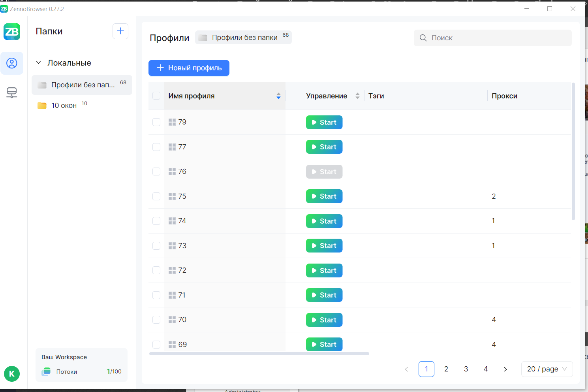
Task: Select the Профили без папки sidebar folder
Action: (82, 85)
